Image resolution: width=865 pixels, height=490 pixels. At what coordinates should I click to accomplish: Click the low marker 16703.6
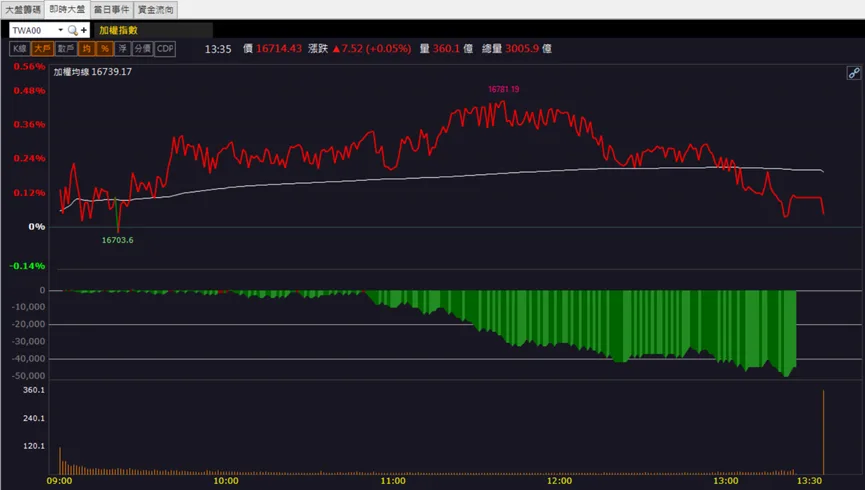(x=118, y=240)
